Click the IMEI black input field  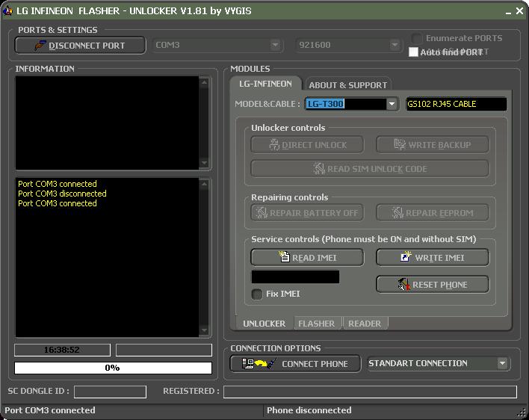[296, 277]
